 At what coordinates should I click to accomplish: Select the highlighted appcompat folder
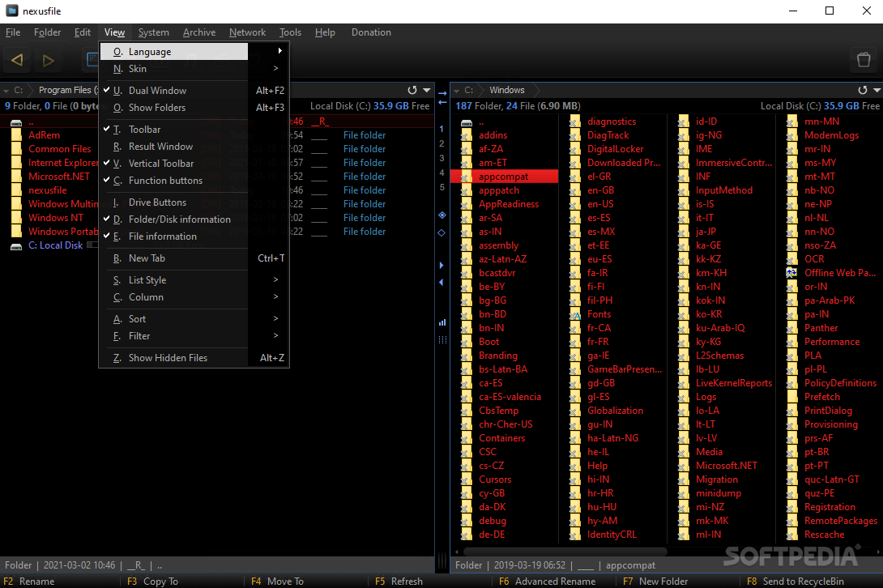tap(504, 177)
